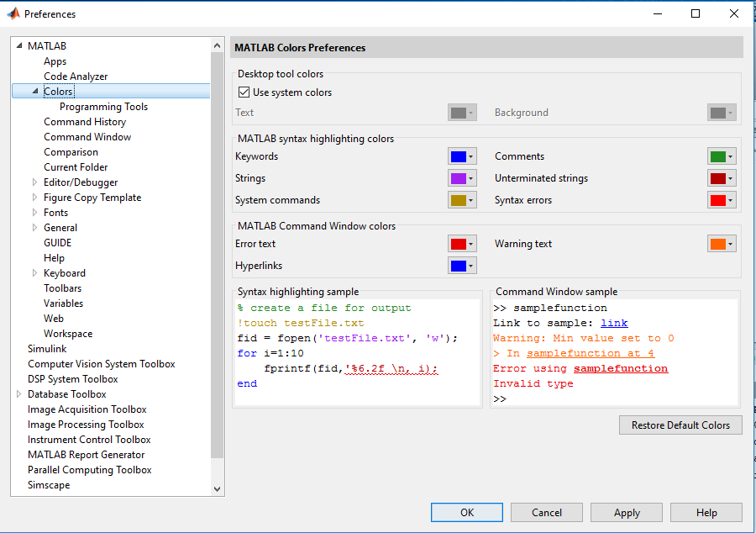Click 'samplefunction at 4' warning link

[591, 353]
